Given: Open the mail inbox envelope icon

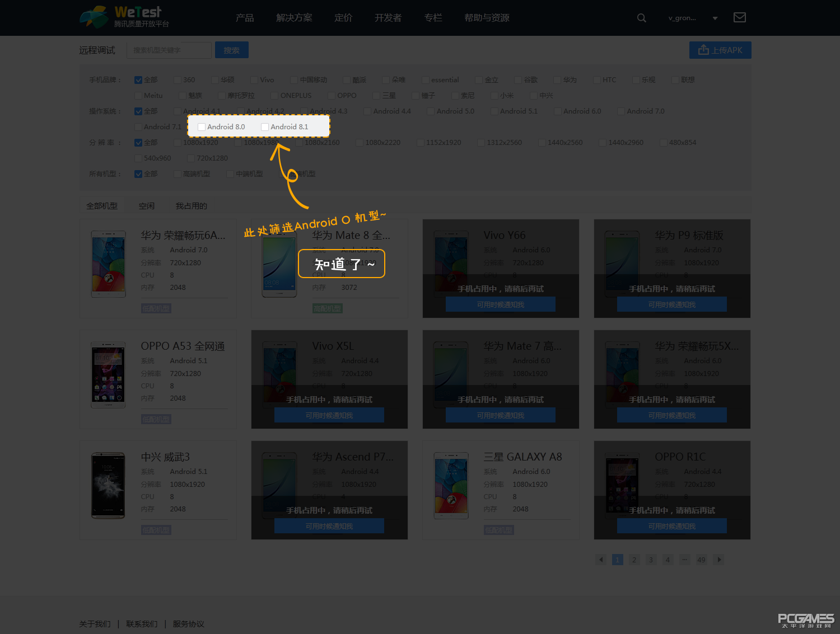Looking at the screenshot, I should click(x=739, y=17).
